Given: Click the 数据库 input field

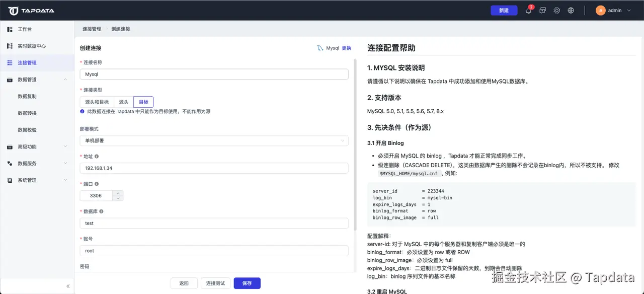Looking at the screenshot, I should point(214,223).
